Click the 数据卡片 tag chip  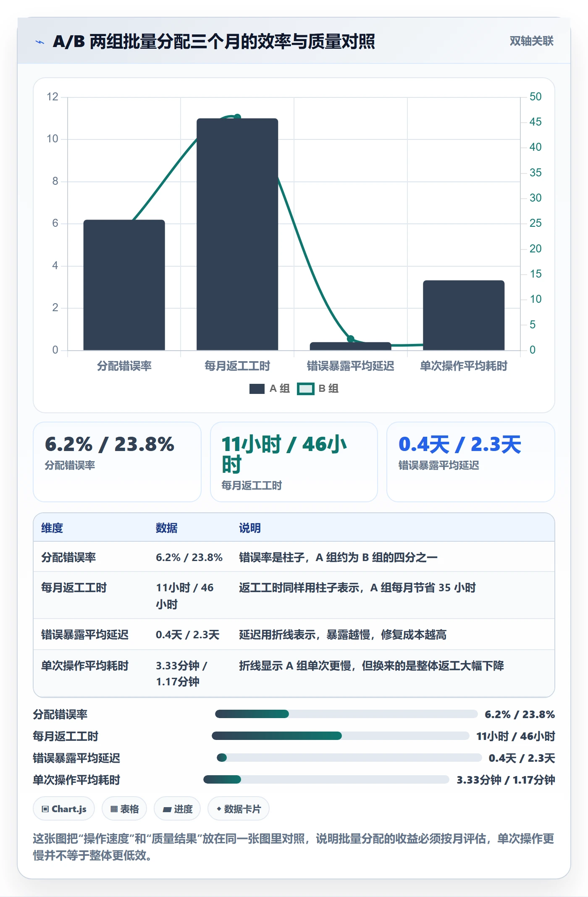[x=239, y=809]
